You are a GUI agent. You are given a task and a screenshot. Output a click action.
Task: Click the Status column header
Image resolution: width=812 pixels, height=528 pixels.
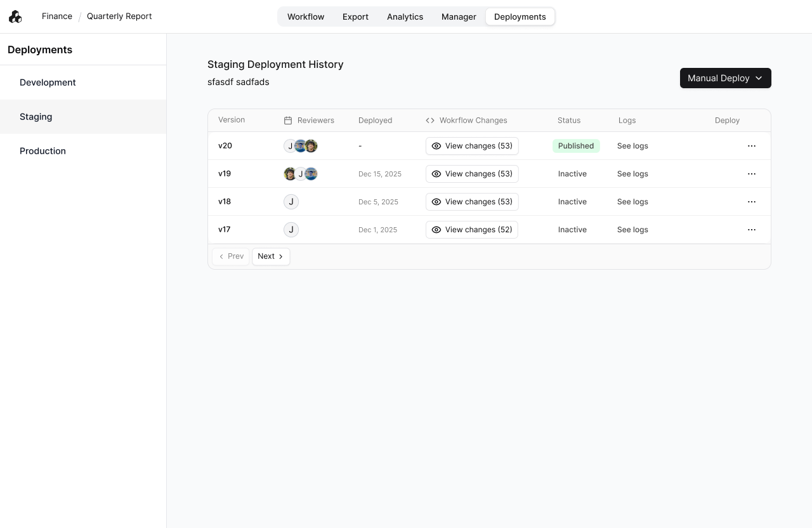[569, 121]
